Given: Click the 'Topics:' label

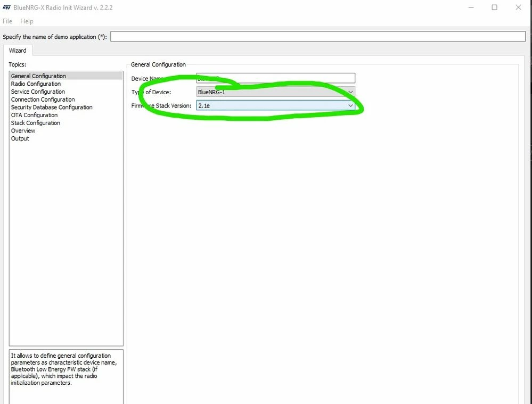Looking at the screenshot, I should click(17, 64).
